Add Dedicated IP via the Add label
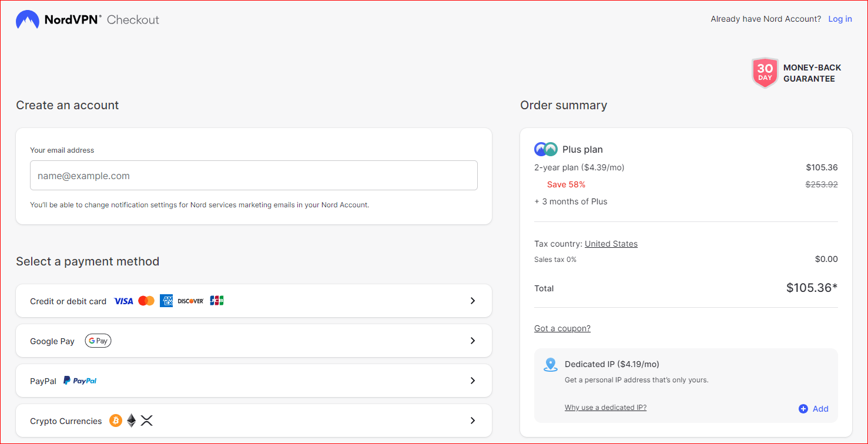Screen dimensions: 868x444 pos(820,409)
